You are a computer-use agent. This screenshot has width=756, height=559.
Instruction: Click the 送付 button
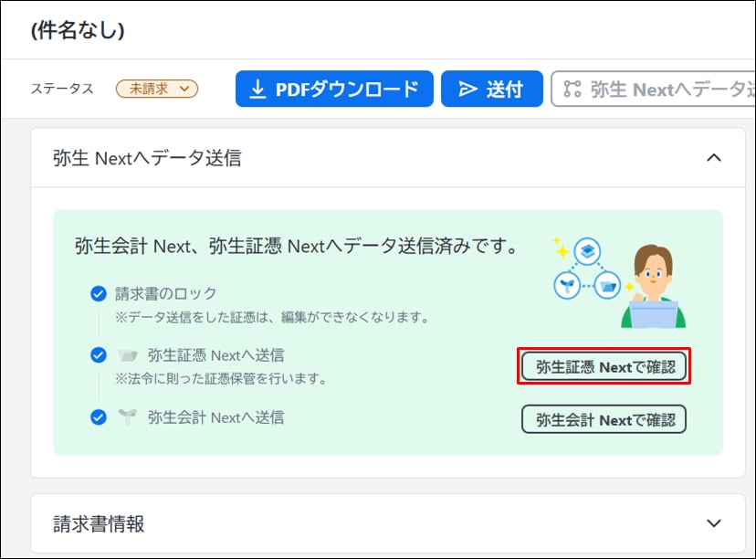[492, 89]
